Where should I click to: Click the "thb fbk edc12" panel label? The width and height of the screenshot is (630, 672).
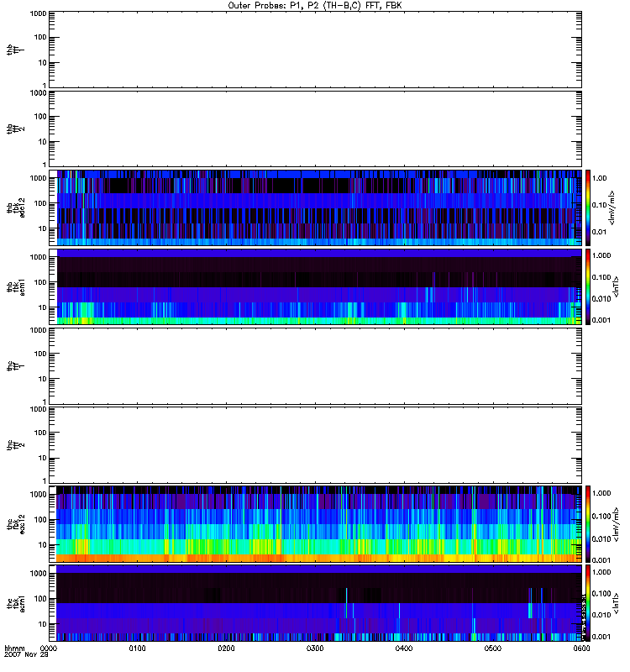click(15, 207)
